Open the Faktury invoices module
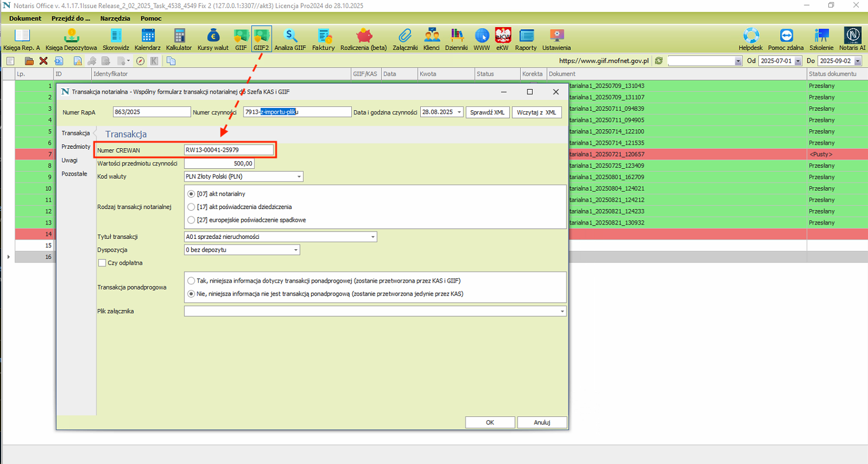 [x=323, y=38]
